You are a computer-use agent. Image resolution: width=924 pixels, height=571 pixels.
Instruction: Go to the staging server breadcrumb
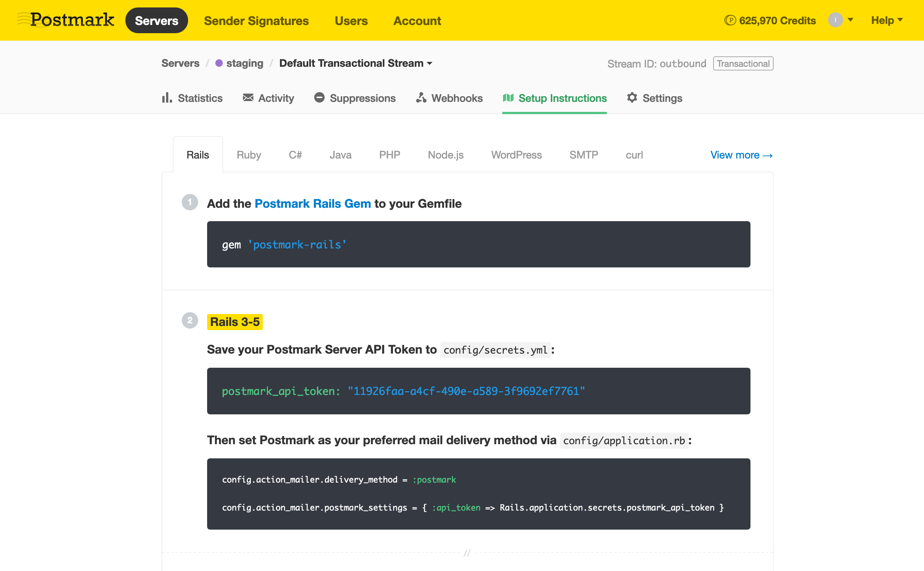244,63
